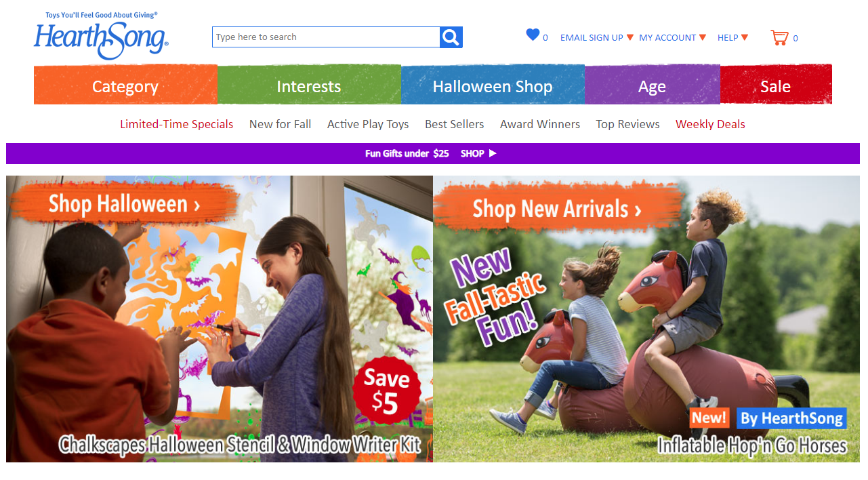Open the Interests menu tab
Screen dimensions: 868x480
point(309,85)
